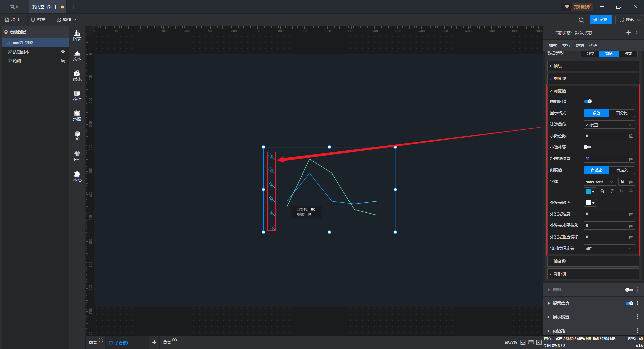Screen dimensions: 644x349
Task: Open the 媒体 media components panel
Action: (x=77, y=76)
